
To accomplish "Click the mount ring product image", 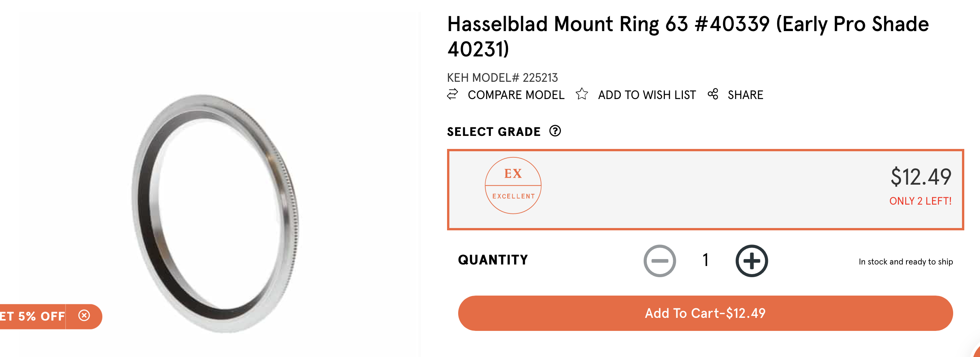I will (x=215, y=213).
